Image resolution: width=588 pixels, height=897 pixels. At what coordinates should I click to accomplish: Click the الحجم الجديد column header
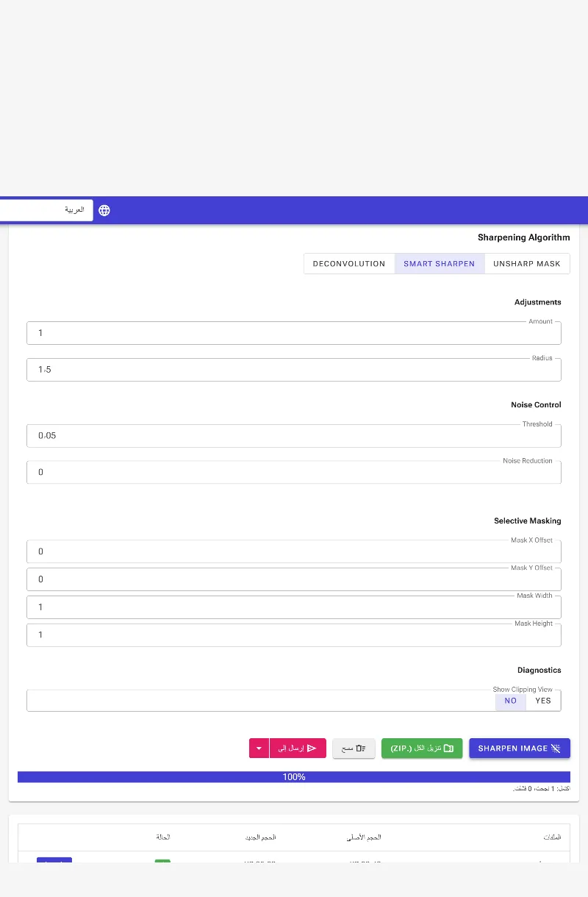click(x=261, y=837)
